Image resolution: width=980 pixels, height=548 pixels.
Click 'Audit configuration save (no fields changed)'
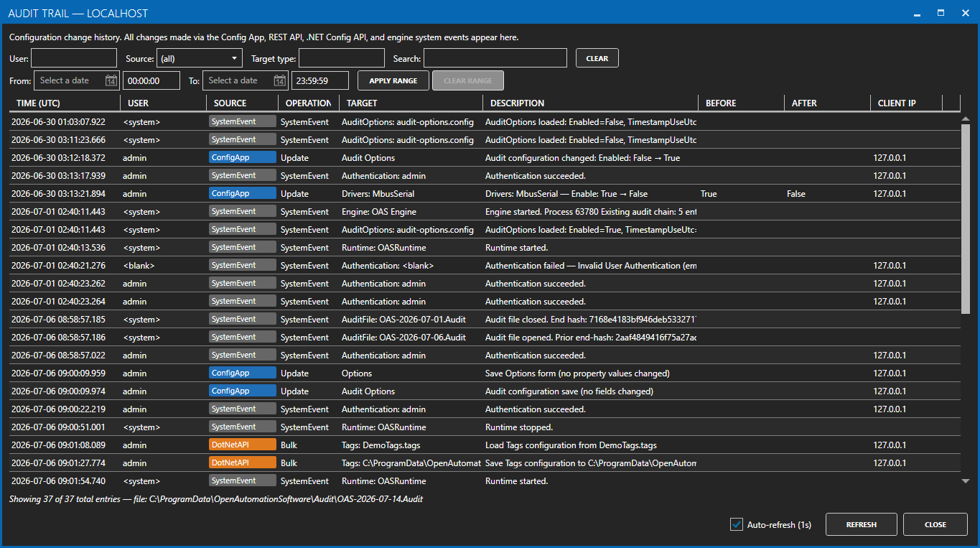(569, 391)
